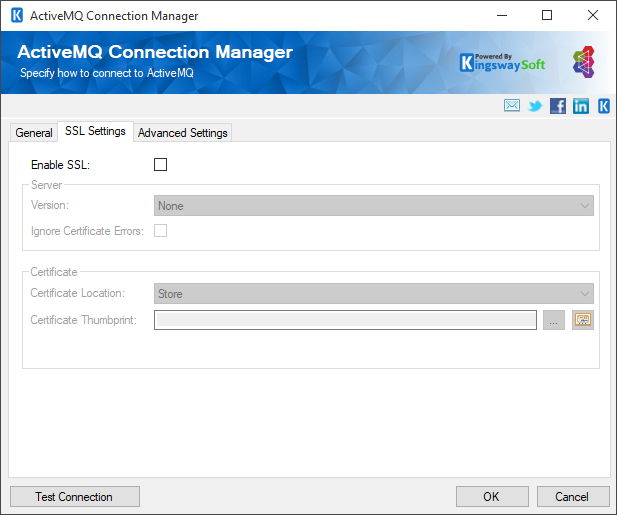
Task: Toggle Ignore Certificate Errors checkbox
Action: [161, 231]
